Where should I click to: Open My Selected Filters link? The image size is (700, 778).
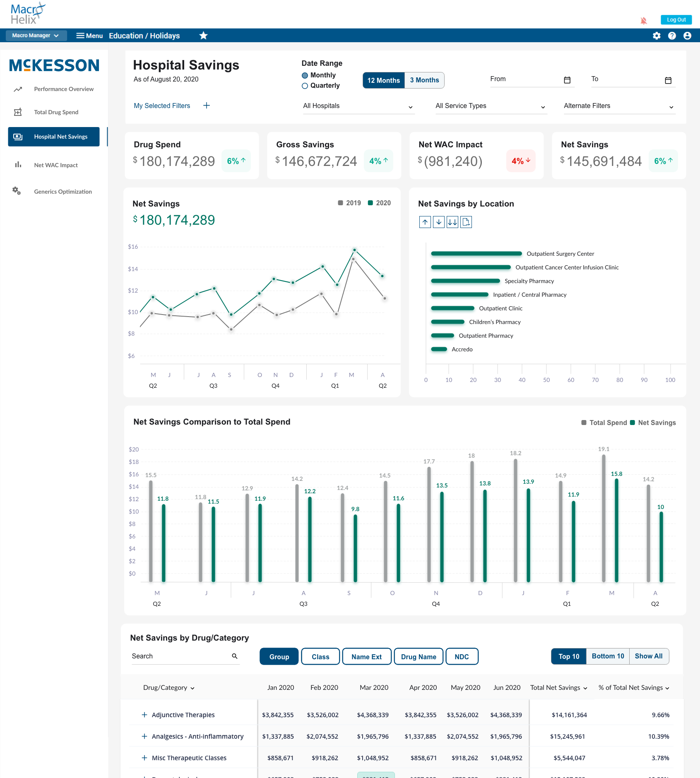(x=162, y=106)
